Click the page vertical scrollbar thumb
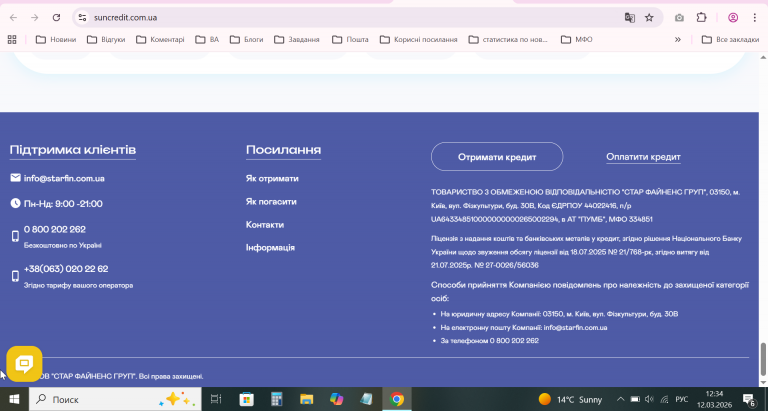Image resolution: width=768 pixels, height=411 pixels. coord(763,358)
